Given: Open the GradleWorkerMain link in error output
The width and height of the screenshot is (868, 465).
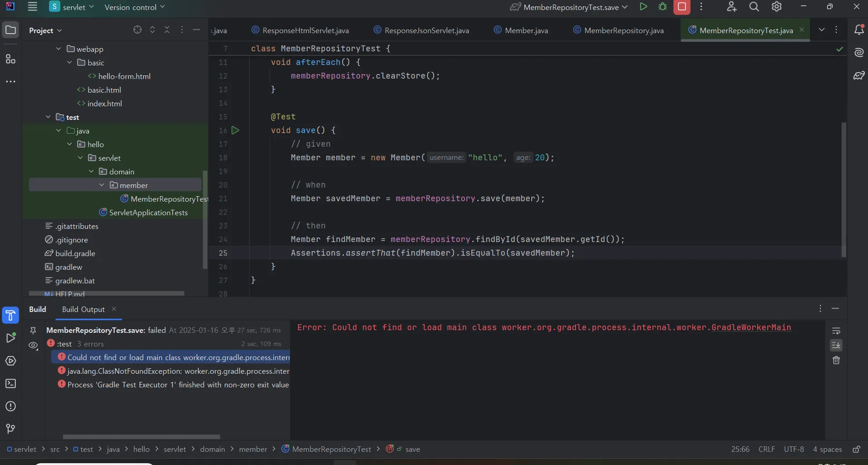Looking at the screenshot, I should [751, 327].
